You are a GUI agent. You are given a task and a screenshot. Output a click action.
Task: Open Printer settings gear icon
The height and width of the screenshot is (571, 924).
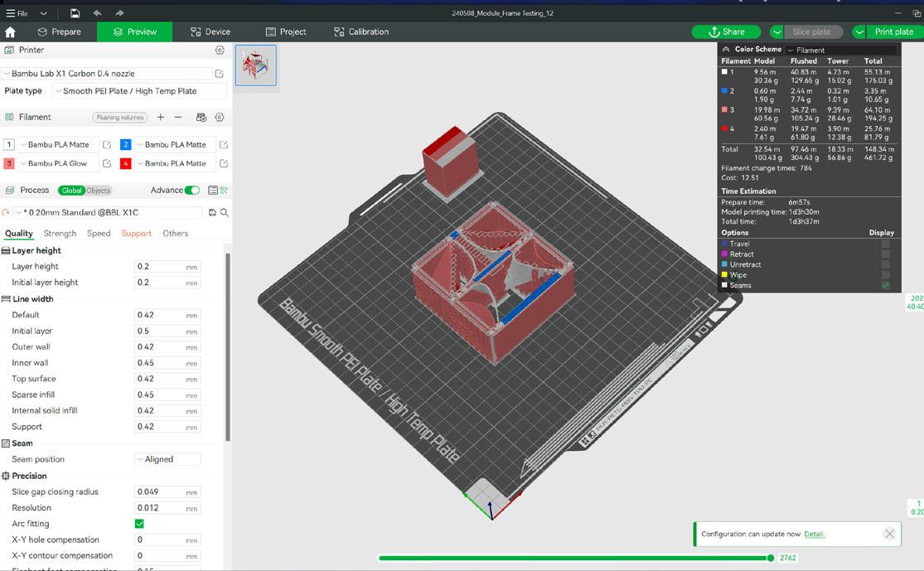pyautogui.click(x=220, y=50)
